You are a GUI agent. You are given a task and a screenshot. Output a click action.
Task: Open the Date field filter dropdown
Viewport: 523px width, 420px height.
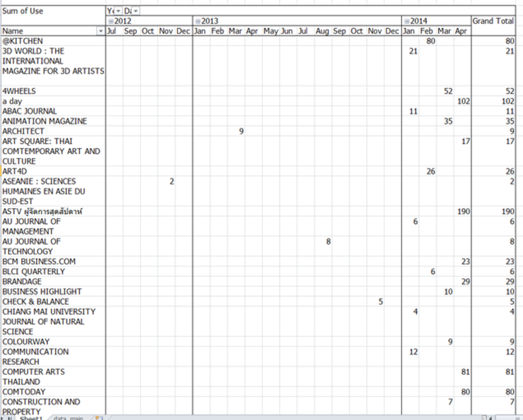135,11
